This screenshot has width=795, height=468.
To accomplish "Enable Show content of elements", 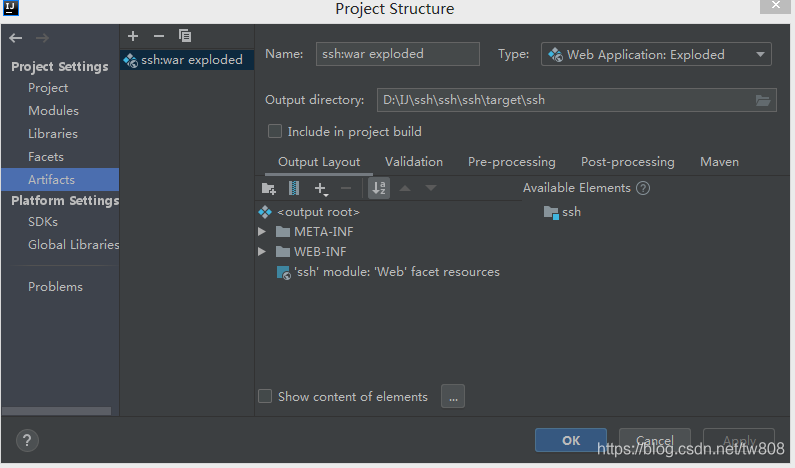I will [x=265, y=396].
